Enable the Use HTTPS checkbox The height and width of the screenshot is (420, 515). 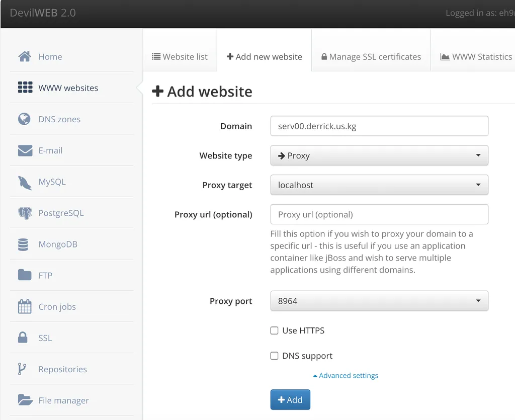(x=274, y=330)
